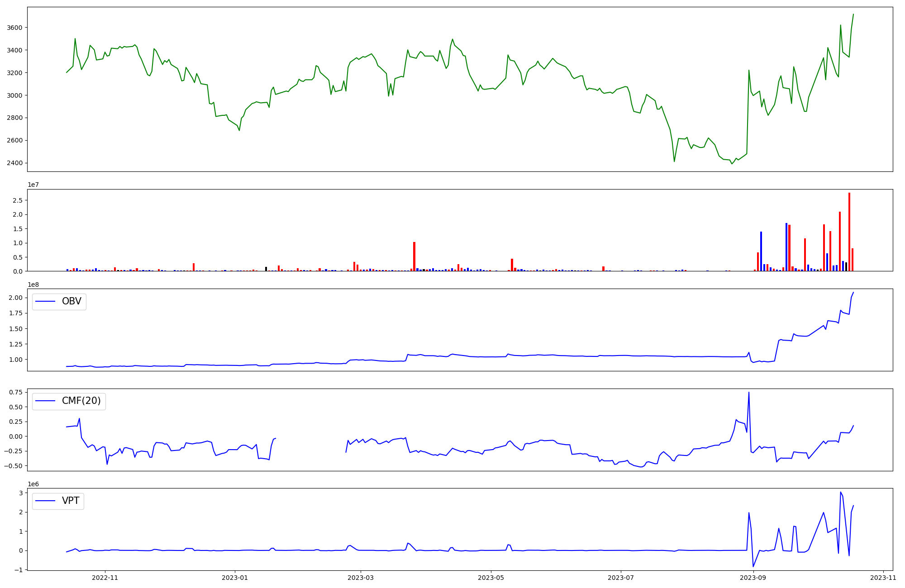
Task: Click the 0.75 tick on CMF axis
Action: click(15, 392)
